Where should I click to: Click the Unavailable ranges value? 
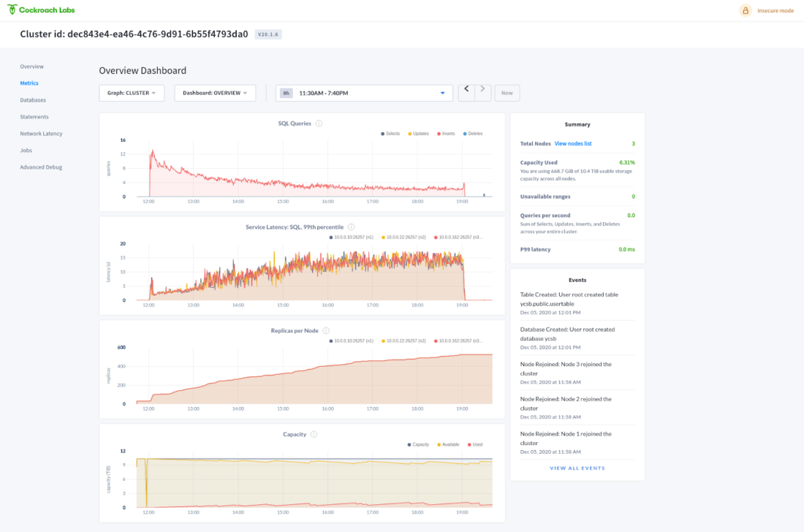pyautogui.click(x=633, y=197)
